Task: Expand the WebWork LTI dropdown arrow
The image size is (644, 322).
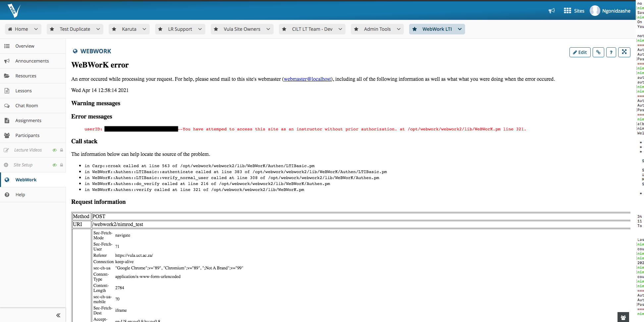Action: coord(460,29)
